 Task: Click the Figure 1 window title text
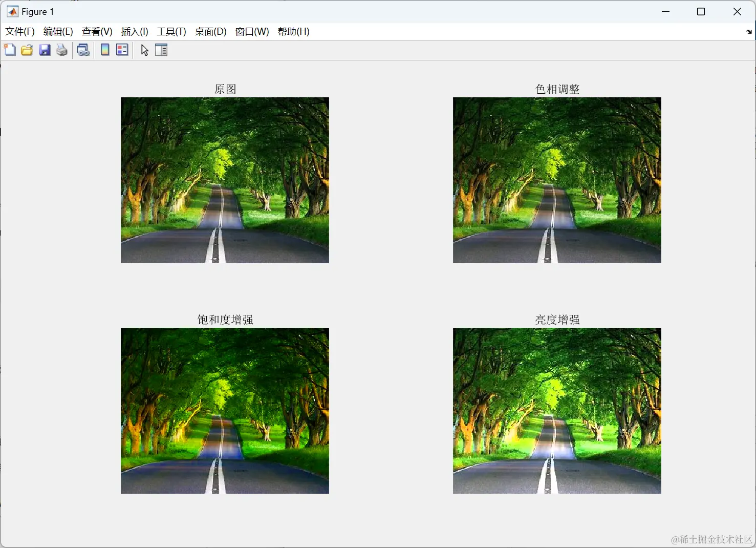[37, 12]
